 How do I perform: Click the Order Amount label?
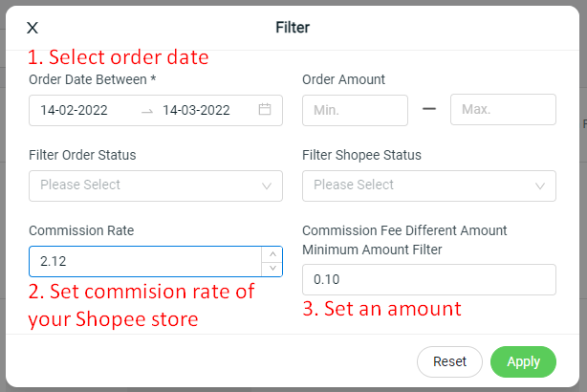[x=343, y=79]
